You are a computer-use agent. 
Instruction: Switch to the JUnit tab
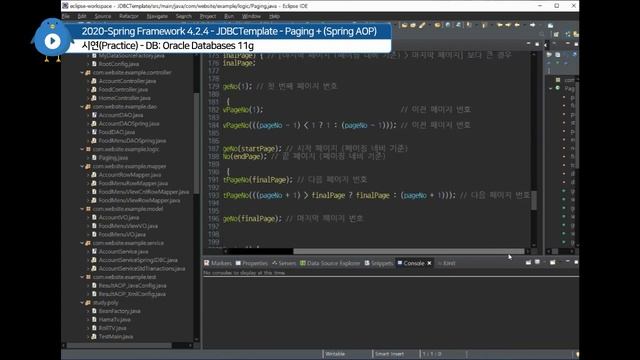coord(447,263)
